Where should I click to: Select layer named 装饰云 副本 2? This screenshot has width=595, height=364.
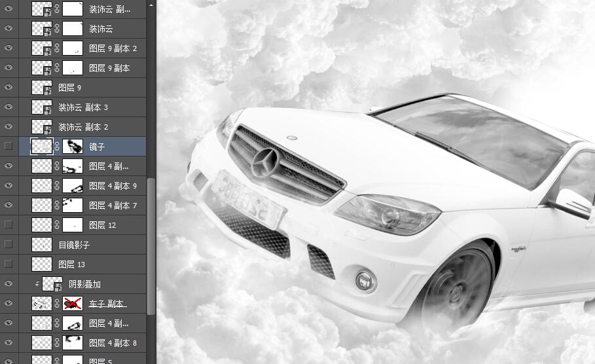[x=83, y=127]
